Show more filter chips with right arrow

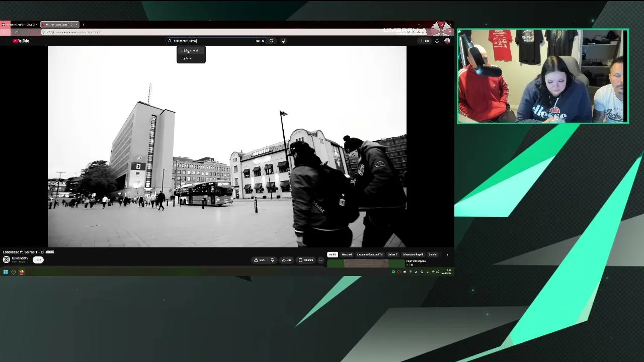[x=447, y=254]
